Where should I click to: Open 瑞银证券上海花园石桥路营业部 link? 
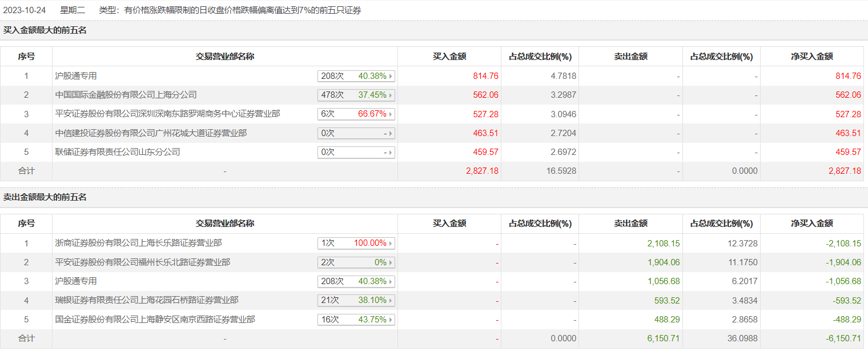tap(147, 300)
